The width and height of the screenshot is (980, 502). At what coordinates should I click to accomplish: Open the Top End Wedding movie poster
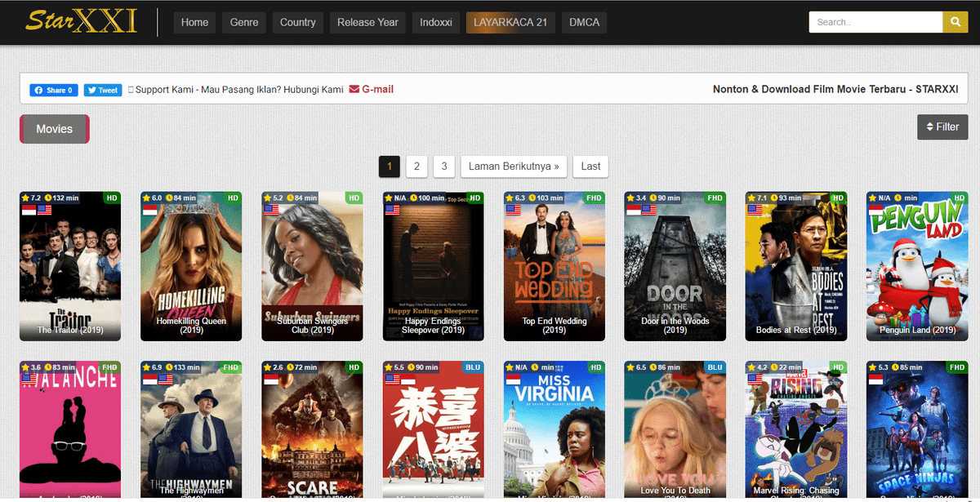coord(555,265)
